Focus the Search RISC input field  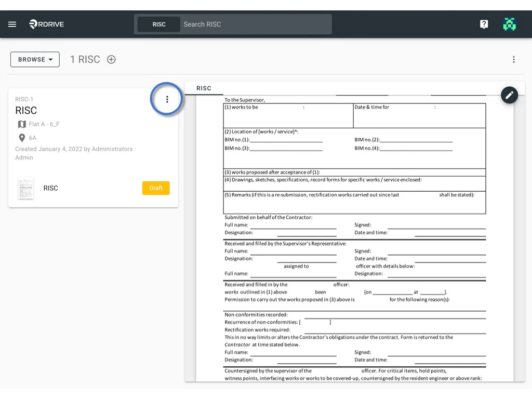click(256, 24)
